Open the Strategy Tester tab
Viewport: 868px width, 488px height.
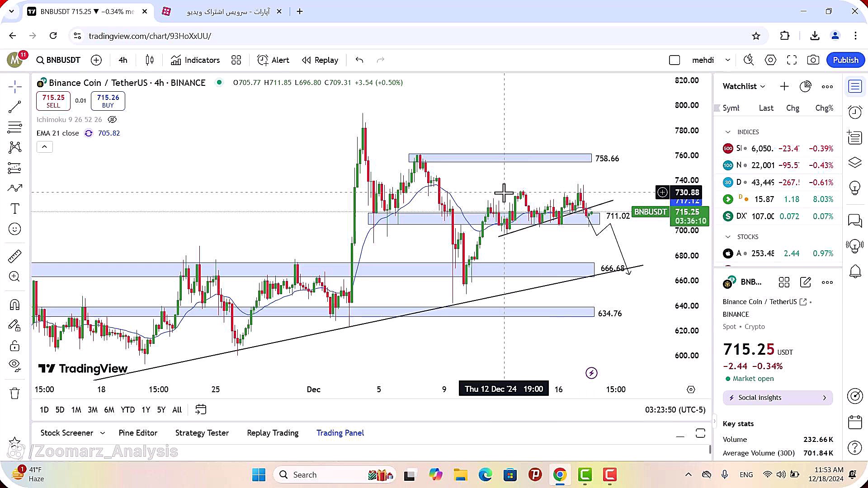pyautogui.click(x=202, y=433)
